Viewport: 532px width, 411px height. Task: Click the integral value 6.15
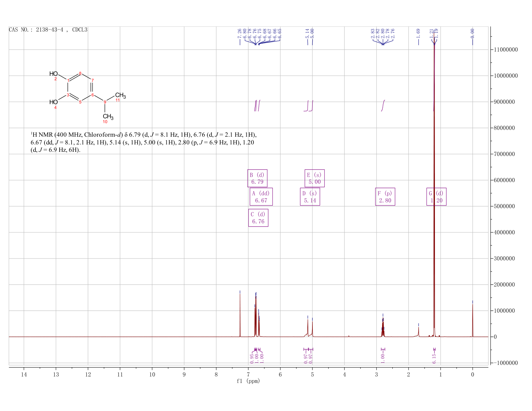pos(434,358)
